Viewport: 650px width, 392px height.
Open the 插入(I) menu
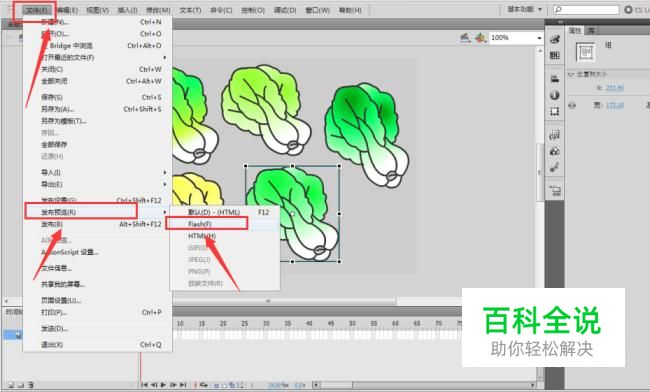tap(128, 10)
